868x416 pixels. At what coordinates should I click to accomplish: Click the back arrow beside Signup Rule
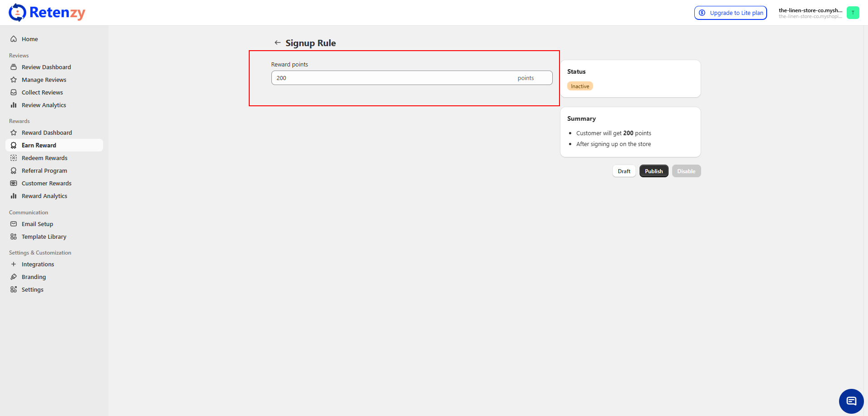[277, 43]
